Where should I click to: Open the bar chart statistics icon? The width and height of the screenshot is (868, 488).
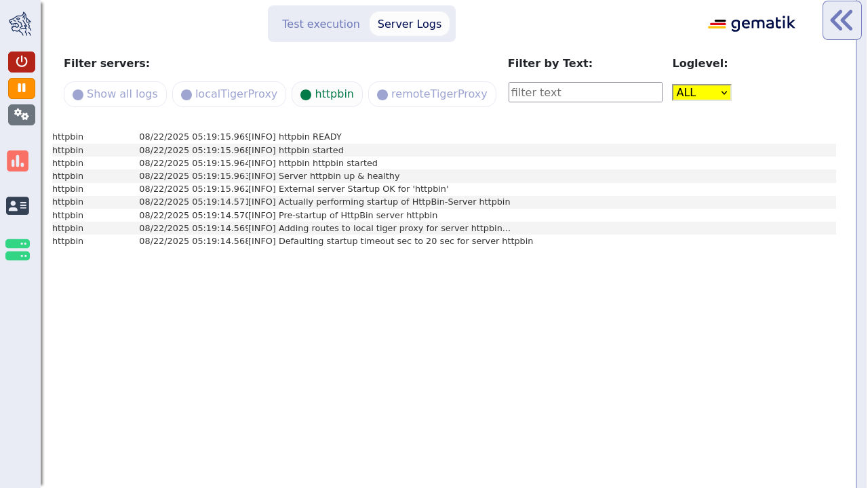pos(18,161)
